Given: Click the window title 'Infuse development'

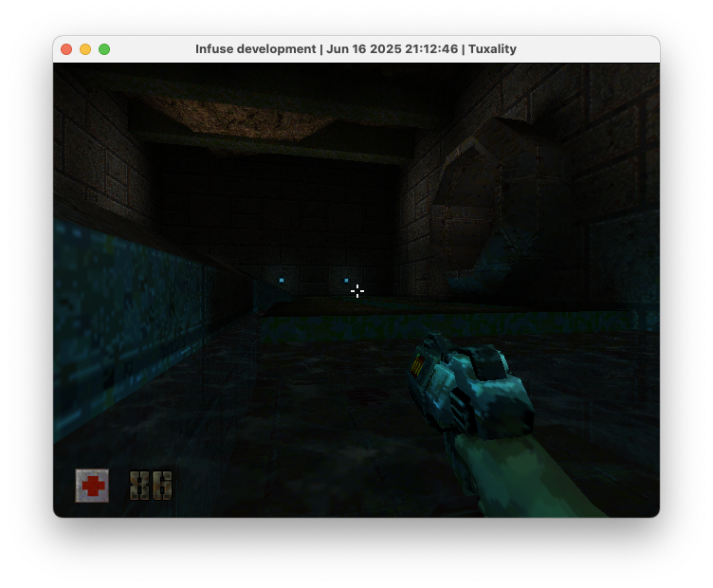Looking at the screenshot, I should click(x=256, y=49).
